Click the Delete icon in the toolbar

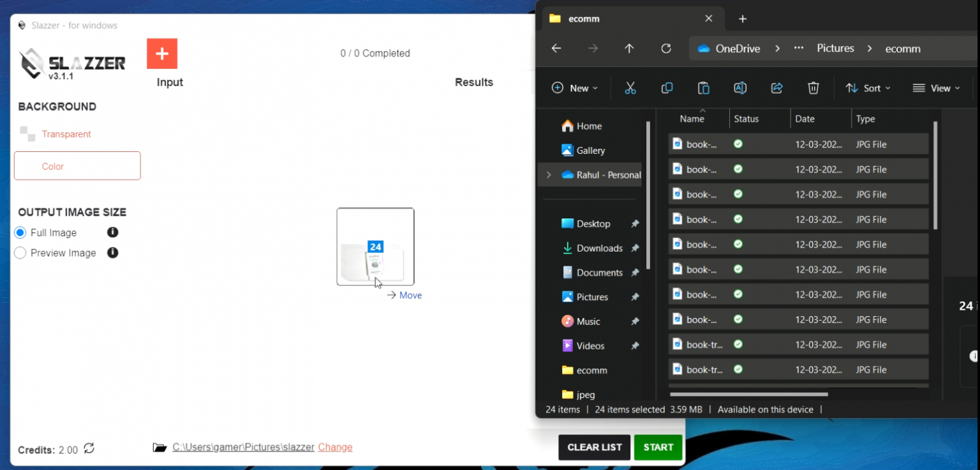click(x=813, y=87)
